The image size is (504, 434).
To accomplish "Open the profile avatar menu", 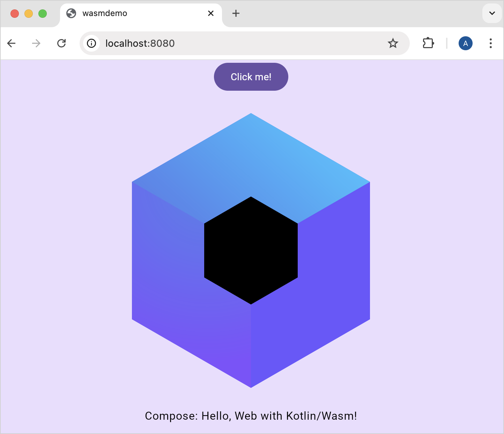I will (x=465, y=43).
